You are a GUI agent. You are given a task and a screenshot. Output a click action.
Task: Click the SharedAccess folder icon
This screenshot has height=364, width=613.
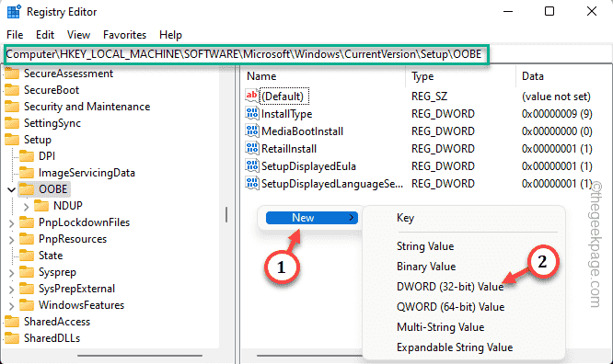(x=12, y=322)
